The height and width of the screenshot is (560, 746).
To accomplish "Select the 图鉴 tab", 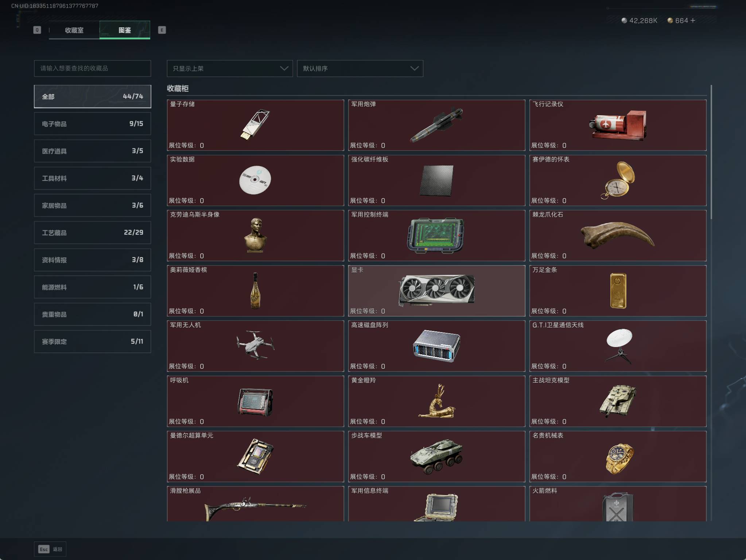I will click(x=125, y=30).
